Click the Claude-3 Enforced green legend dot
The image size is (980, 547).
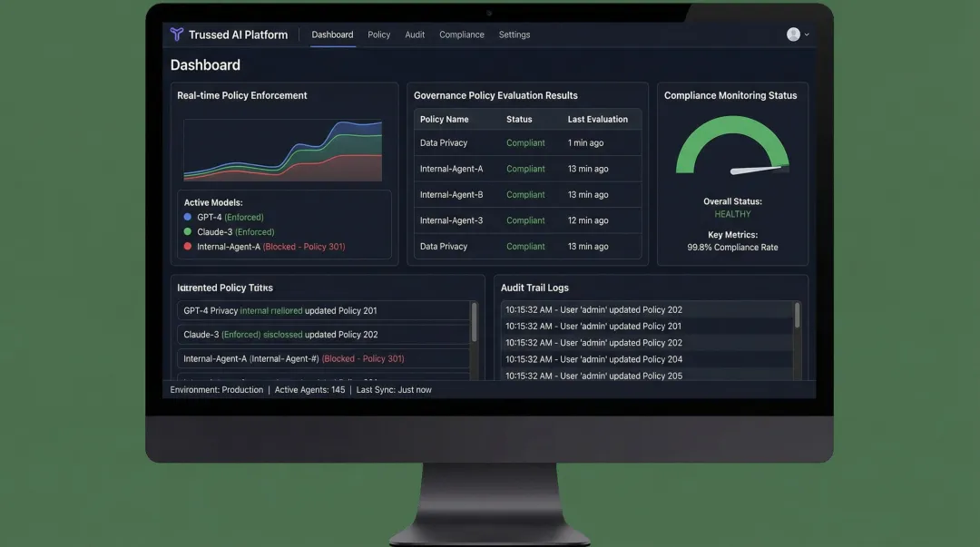188,231
